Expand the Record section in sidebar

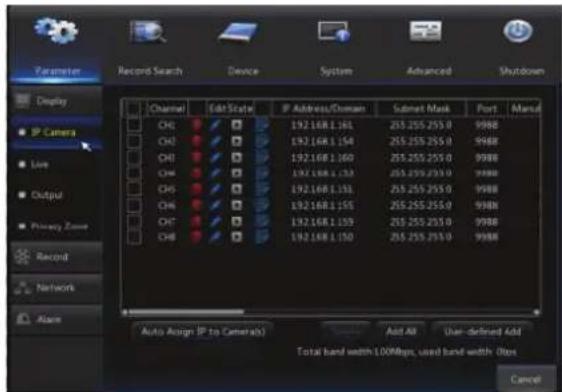click(56, 257)
